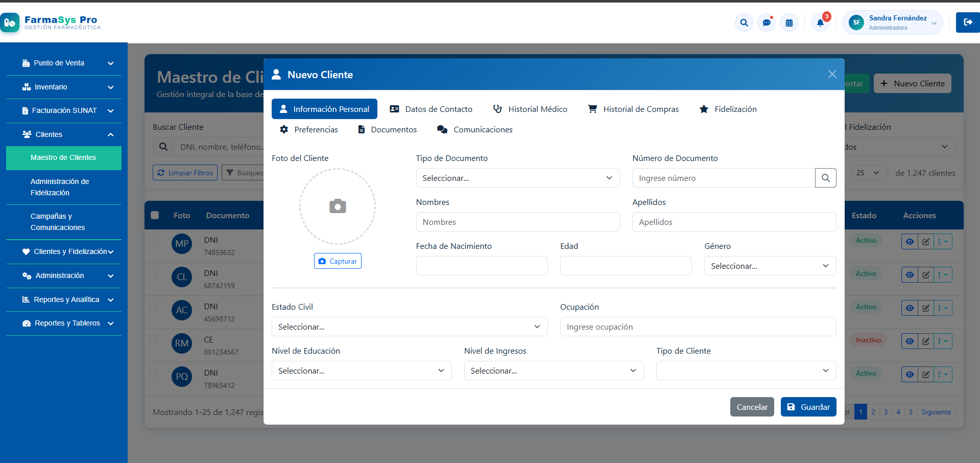Open Campañas y Comunicaciones sidebar item
980x463 pixels.
64,222
